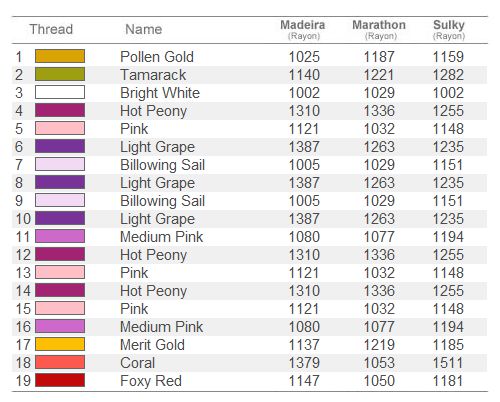The height and width of the screenshot is (402, 500).
Task: Select the Pink swatch in row 5
Action: click(60, 128)
